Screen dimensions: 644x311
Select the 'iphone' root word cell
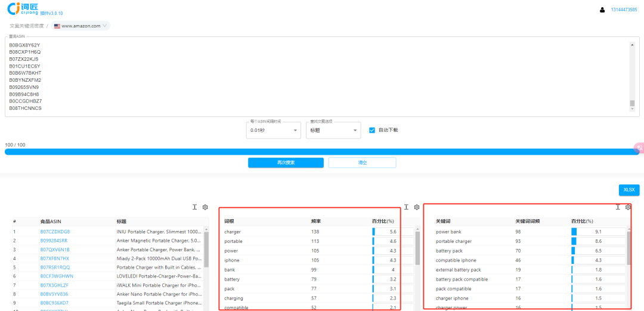(231, 260)
